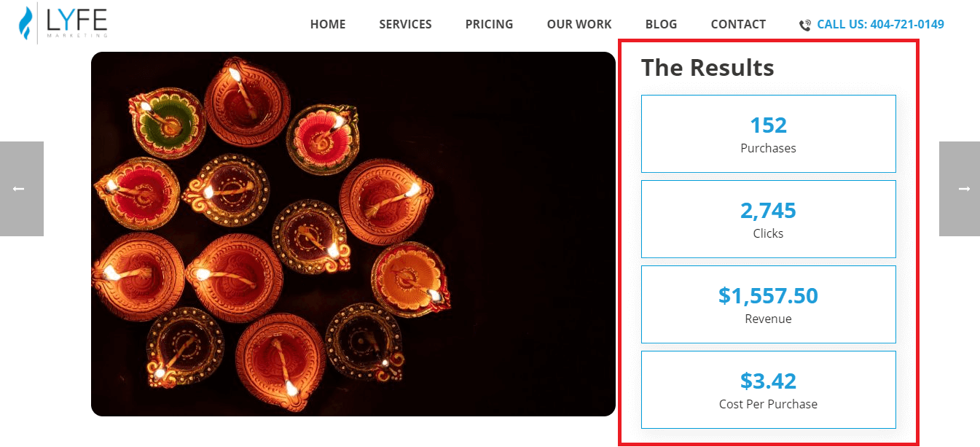
Task: Open the Services menu item
Action: click(x=405, y=24)
